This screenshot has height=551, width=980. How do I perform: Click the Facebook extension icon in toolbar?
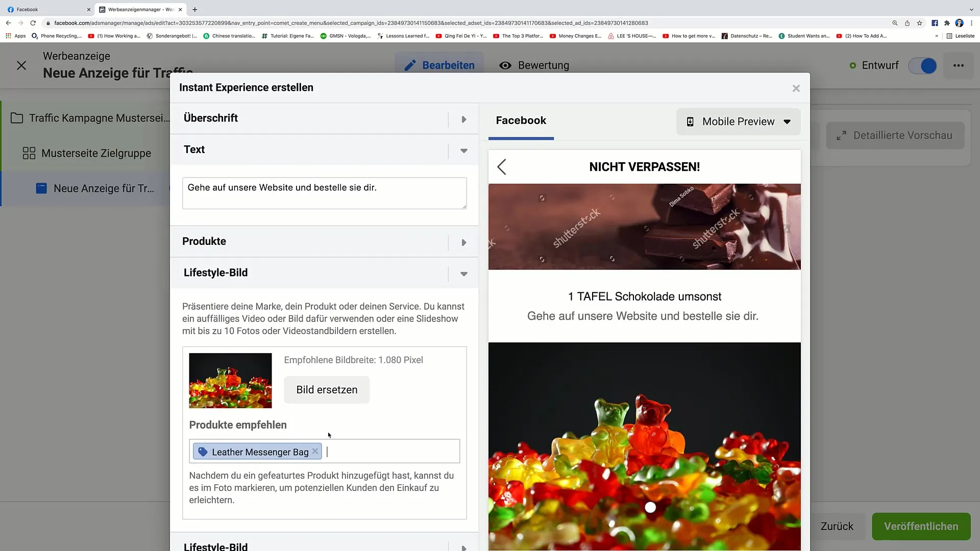[x=935, y=23]
